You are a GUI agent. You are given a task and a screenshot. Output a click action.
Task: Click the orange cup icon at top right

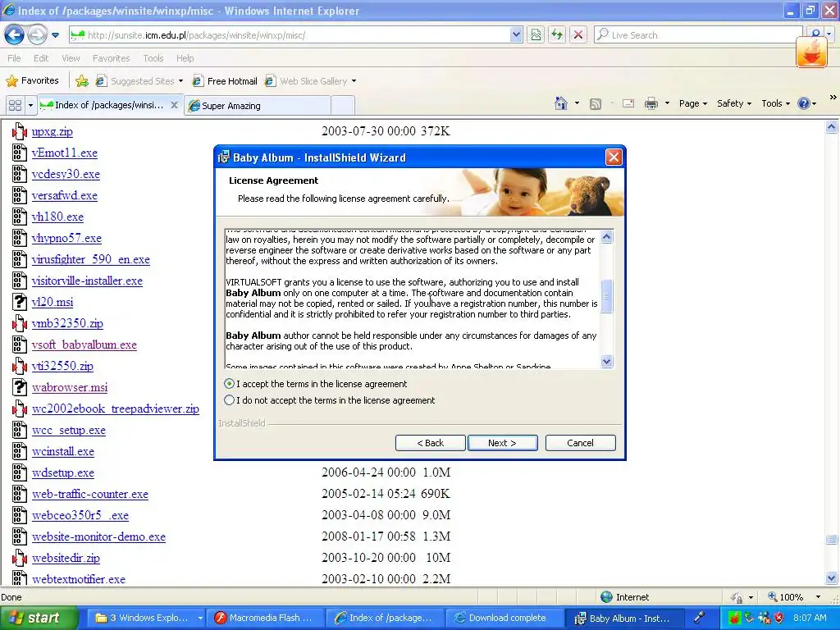pyautogui.click(x=811, y=53)
